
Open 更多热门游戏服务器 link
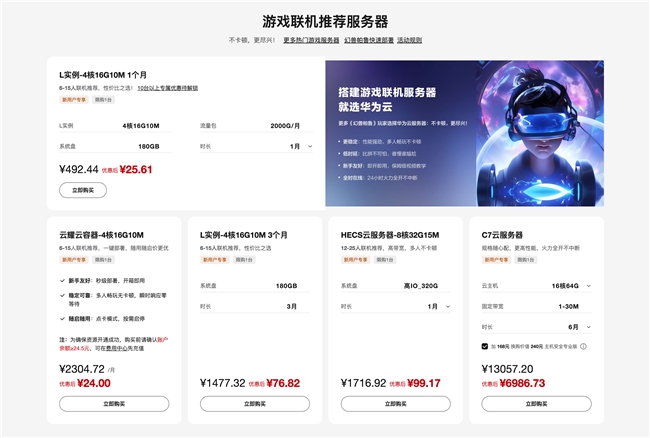[311, 40]
